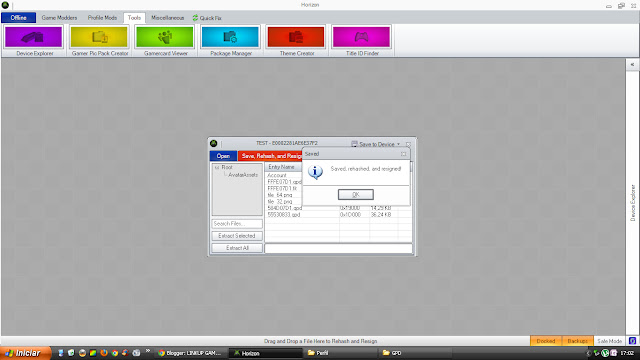Click the taskbar clock showing 17:02
640x360 pixels.
pos(627,353)
